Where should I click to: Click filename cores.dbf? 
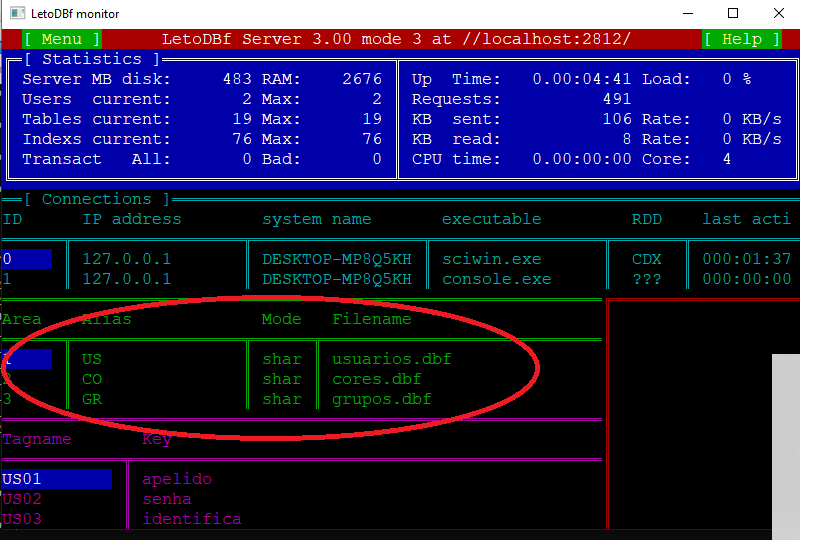tap(377, 379)
